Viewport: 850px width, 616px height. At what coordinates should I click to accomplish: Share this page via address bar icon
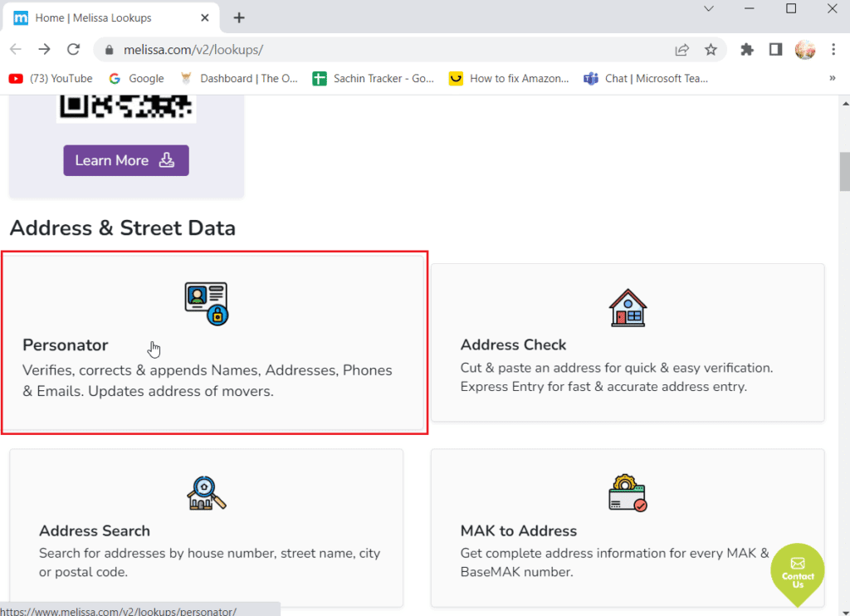[x=682, y=50]
